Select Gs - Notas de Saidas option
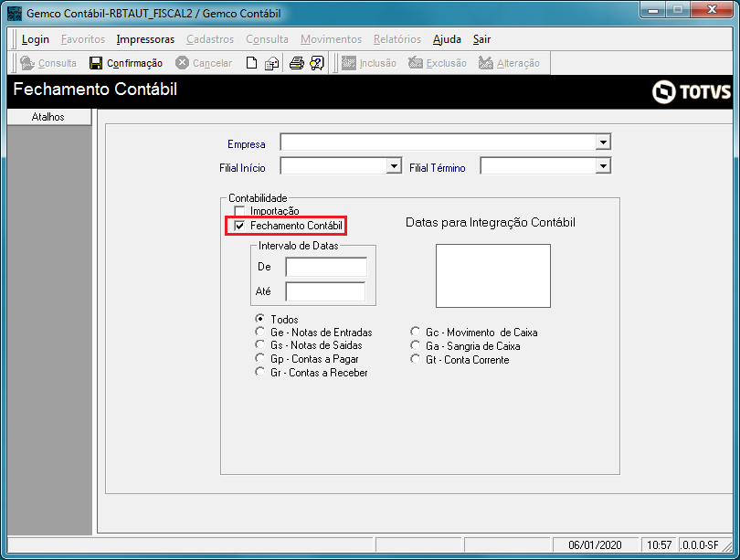The width and height of the screenshot is (740, 560). (260, 345)
